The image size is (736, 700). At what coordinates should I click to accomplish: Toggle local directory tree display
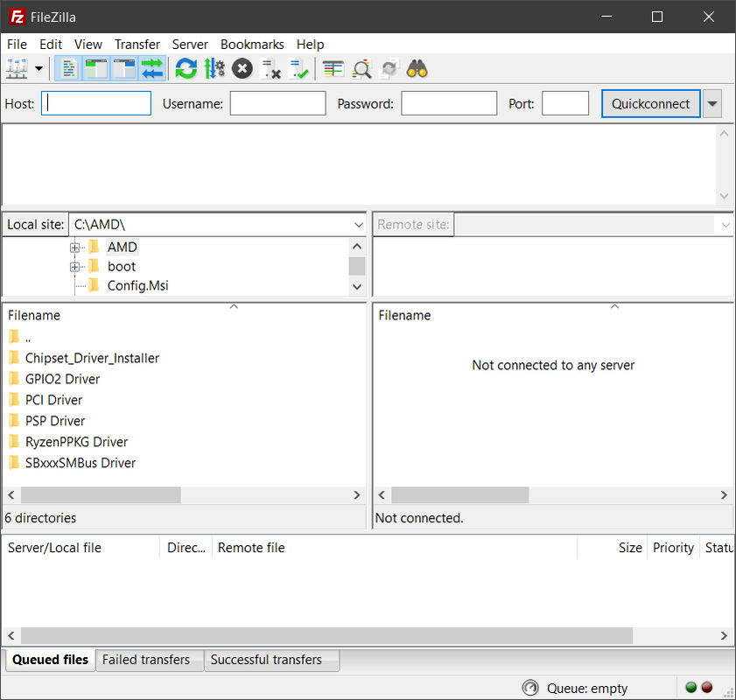pos(96,69)
